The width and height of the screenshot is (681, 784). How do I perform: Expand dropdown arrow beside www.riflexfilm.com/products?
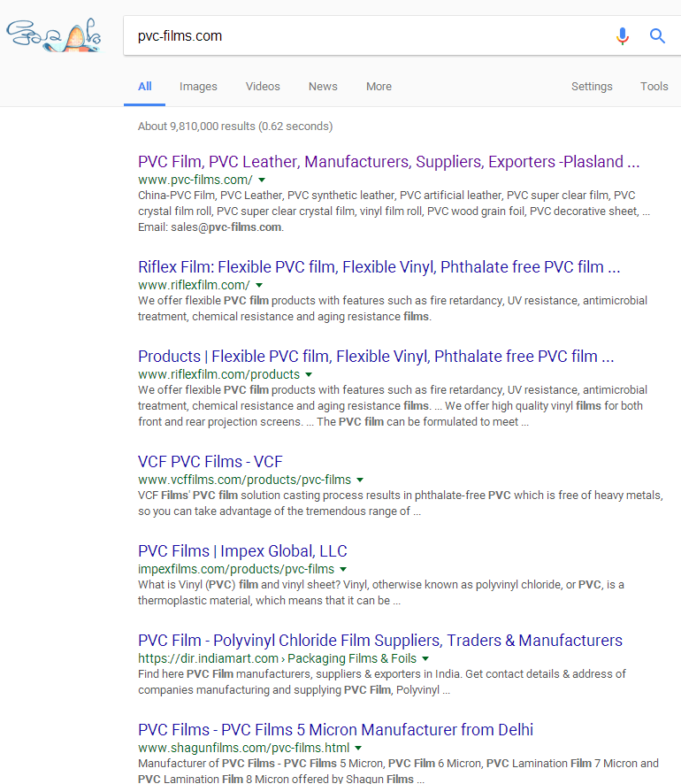click(309, 375)
